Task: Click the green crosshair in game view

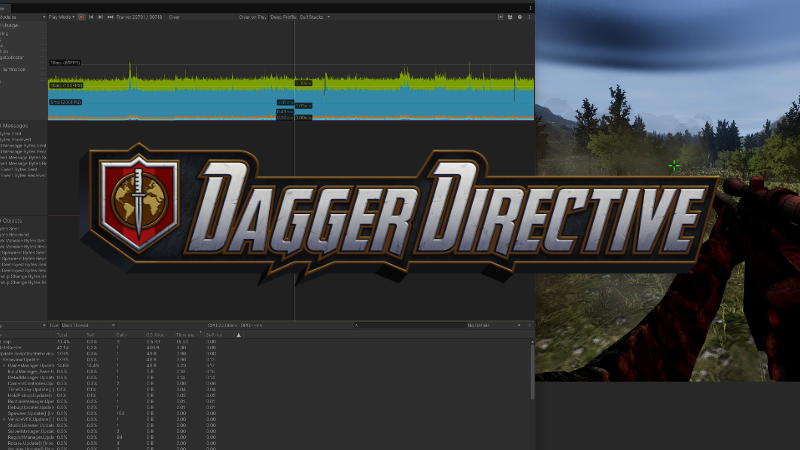Action: 674,165
